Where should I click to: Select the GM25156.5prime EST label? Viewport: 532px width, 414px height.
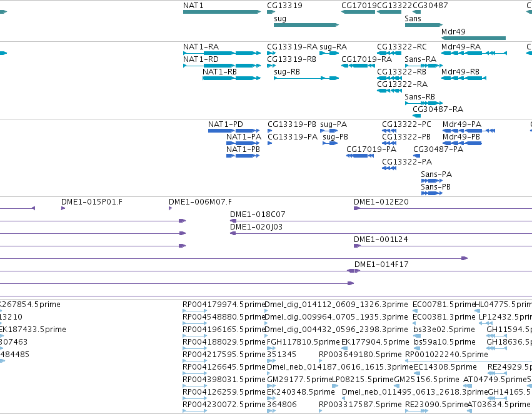point(426,380)
